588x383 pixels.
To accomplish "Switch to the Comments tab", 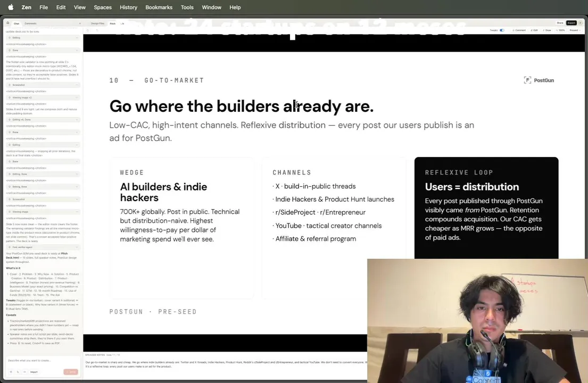I will [30, 23].
